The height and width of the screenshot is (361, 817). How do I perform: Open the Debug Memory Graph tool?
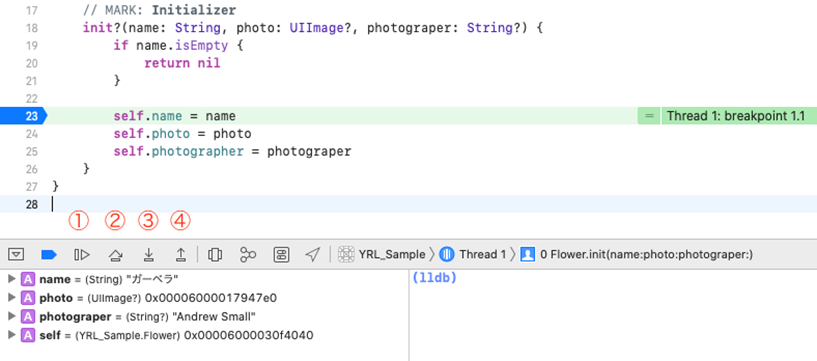(x=248, y=255)
